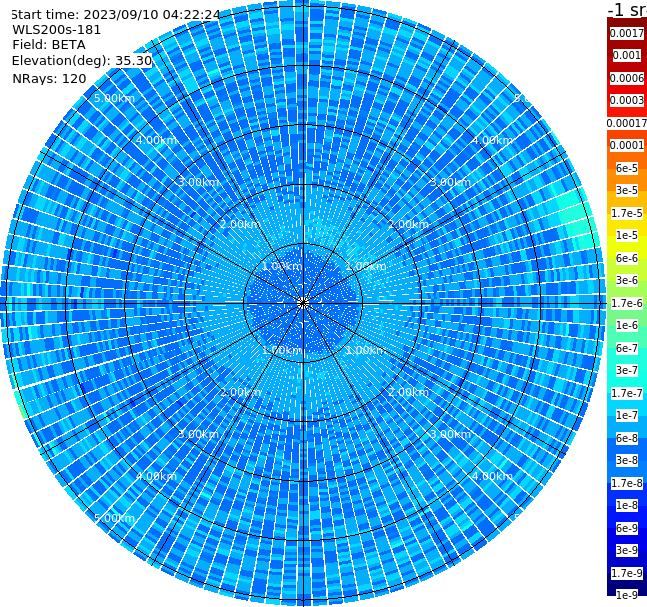Pick the 0.0003 colorbar label

pyautogui.click(x=627, y=100)
